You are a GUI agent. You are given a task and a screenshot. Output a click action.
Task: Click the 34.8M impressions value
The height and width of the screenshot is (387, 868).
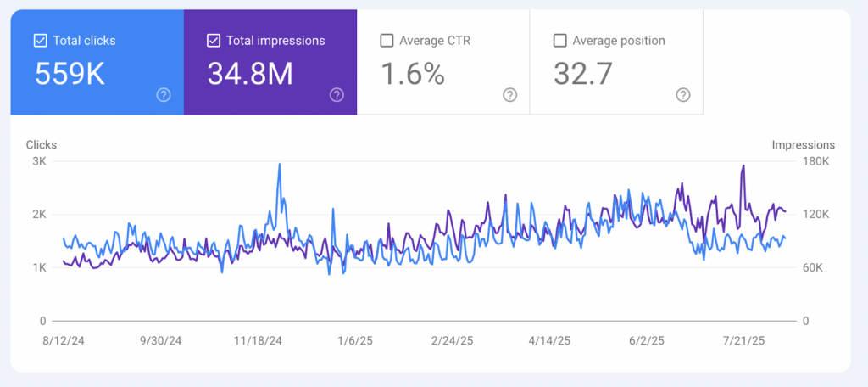[x=250, y=75]
